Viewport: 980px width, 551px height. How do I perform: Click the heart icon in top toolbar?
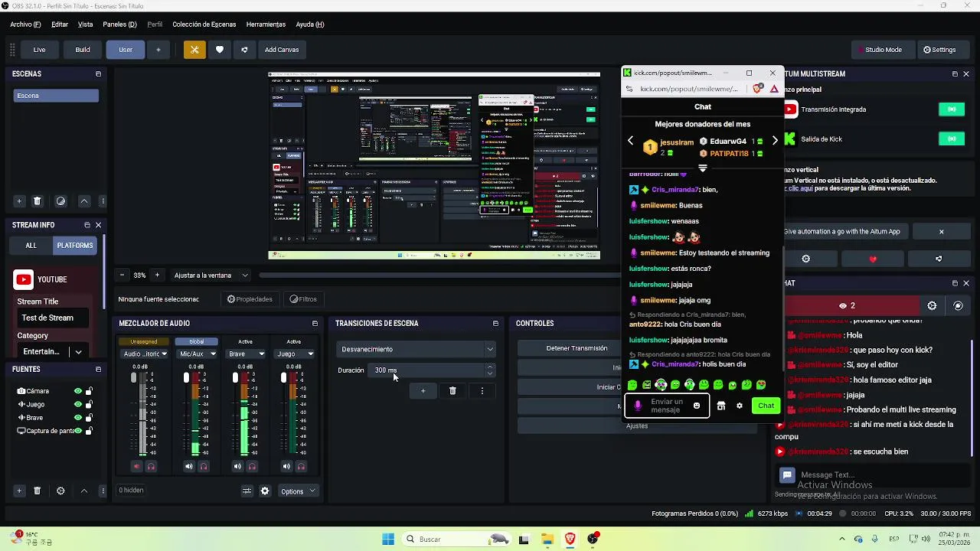click(220, 50)
